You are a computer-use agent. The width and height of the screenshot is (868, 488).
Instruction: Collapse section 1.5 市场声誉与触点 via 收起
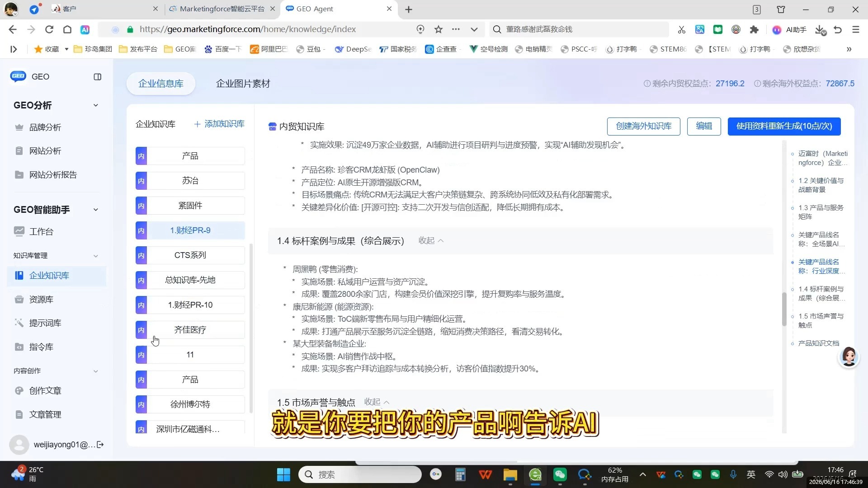[x=377, y=402]
